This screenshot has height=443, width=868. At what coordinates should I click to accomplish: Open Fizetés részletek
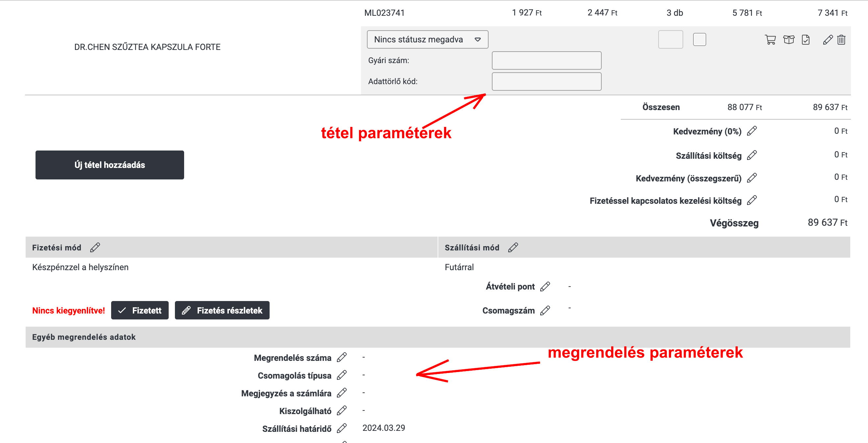pyautogui.click(x=222, y=310)
